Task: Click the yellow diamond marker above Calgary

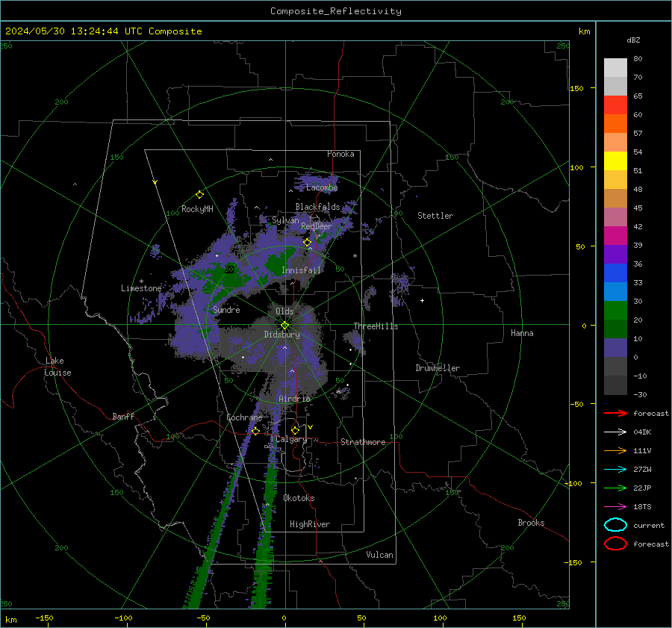Action: (x=295, y=430)
